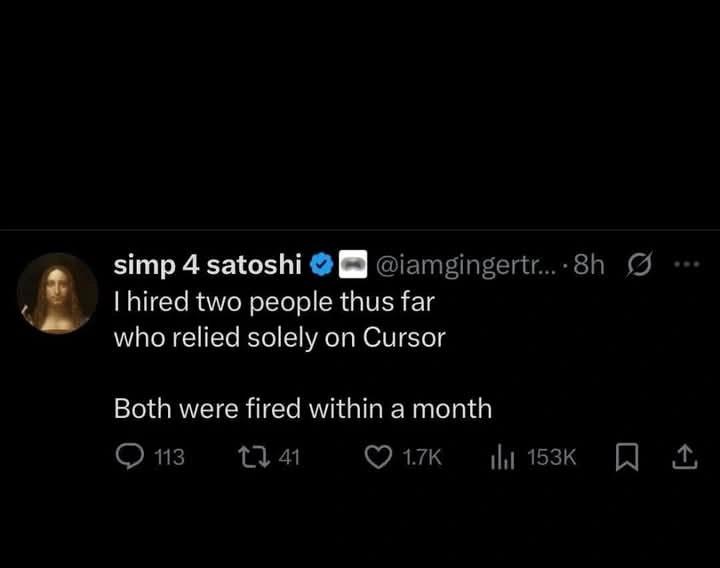Click the 153K views count
Screen dimensions: 720x568
point(551,457)
